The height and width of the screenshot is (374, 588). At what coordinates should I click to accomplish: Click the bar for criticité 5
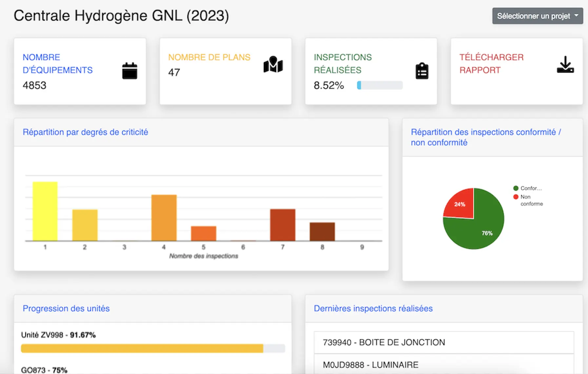pyautogui.click(x=204, y=233)
